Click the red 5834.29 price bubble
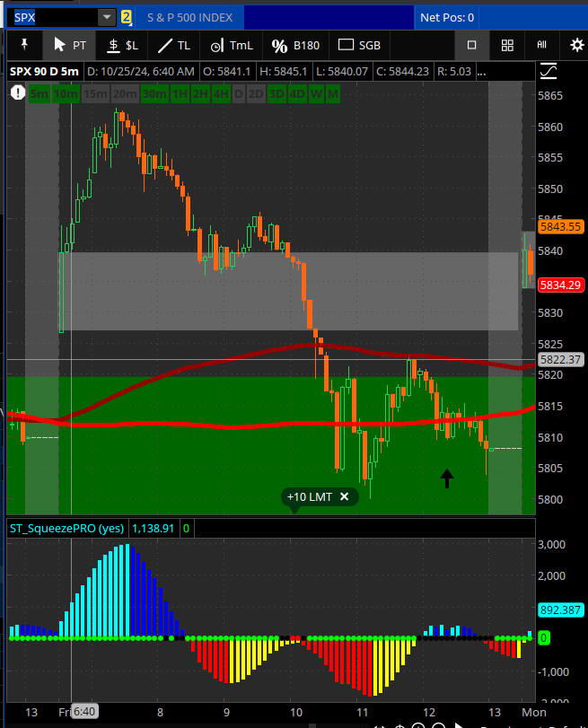Screen dimensions: 588x728 560,285
